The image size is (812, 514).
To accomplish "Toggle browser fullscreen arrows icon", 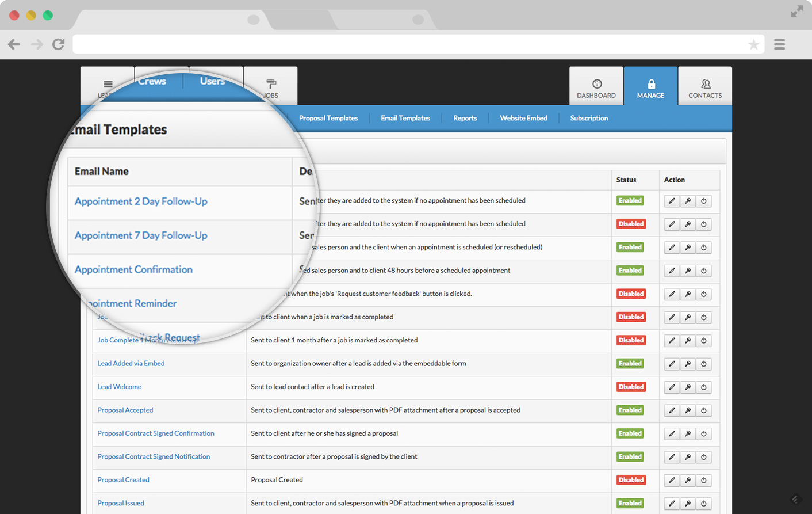I will point(796,12).
